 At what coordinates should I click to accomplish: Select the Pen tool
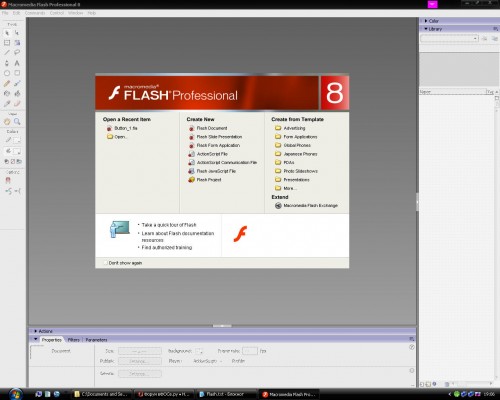click(x=7, y=63)
